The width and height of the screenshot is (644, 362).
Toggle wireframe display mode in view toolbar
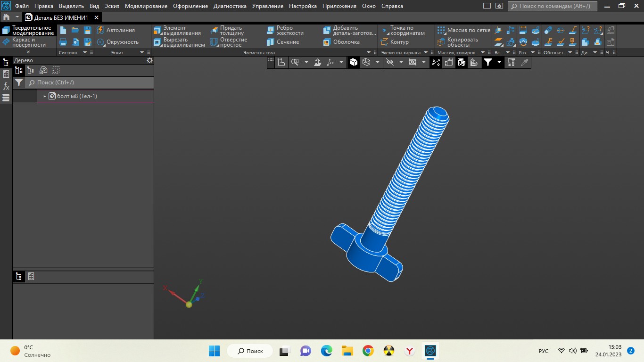[x=366, y=62]
